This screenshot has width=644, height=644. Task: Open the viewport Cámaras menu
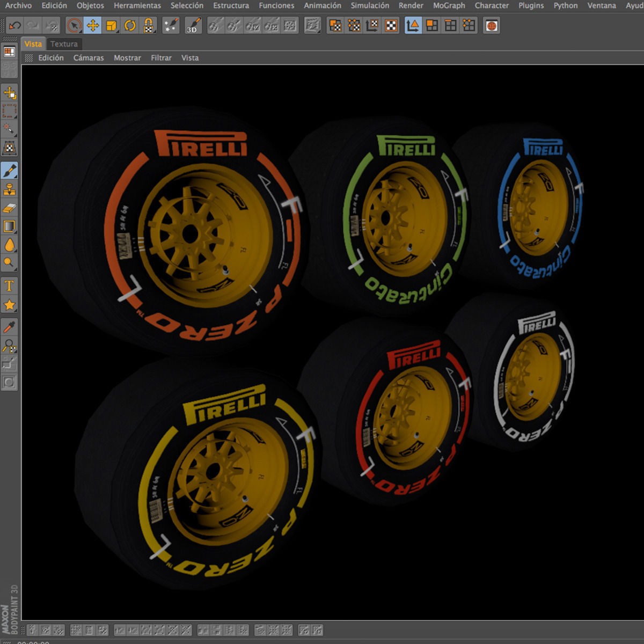click(x=89, y=58)
